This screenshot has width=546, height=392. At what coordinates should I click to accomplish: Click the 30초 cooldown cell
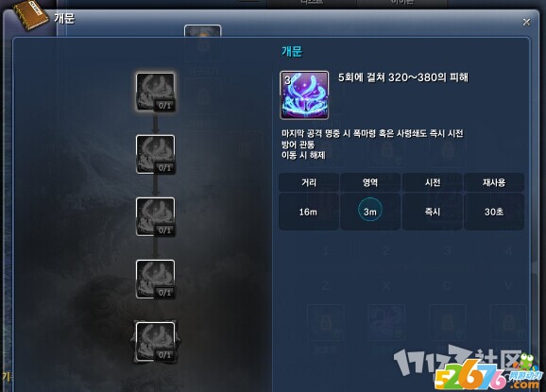(x=494, y=212)
